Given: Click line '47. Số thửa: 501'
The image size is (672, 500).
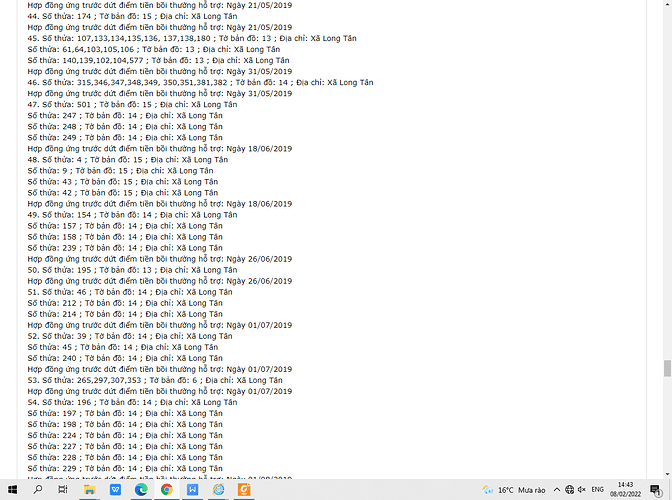Looking at the screenshot, I should tap(132, 105).
